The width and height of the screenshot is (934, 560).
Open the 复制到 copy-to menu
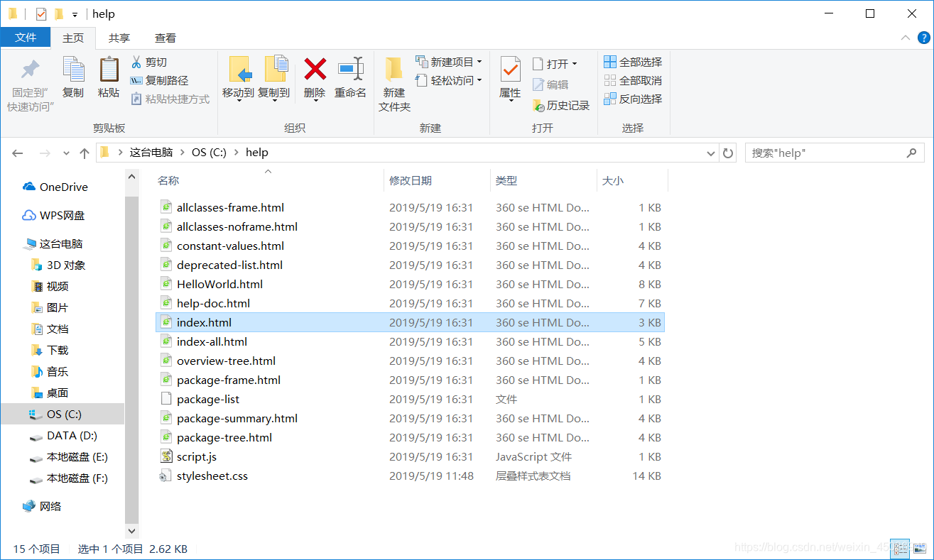[273, 79]
